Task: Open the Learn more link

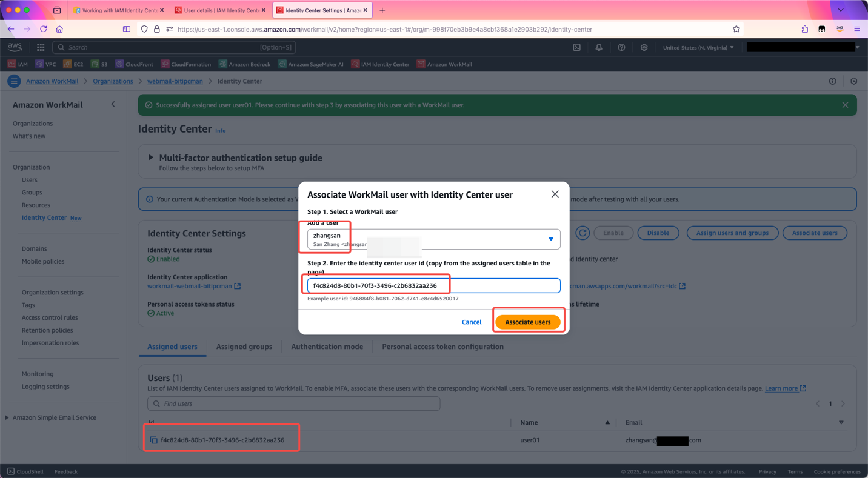Action: (x=786, y=388)
